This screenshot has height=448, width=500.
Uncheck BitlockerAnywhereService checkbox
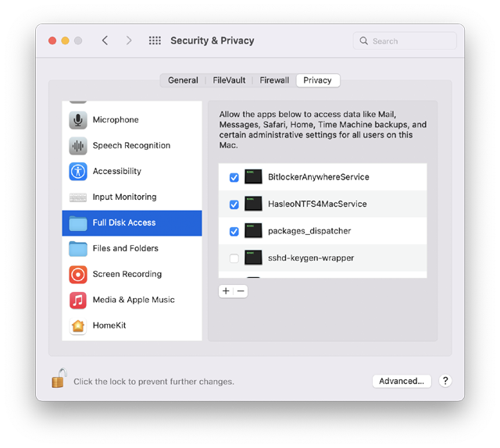point(234,177)
